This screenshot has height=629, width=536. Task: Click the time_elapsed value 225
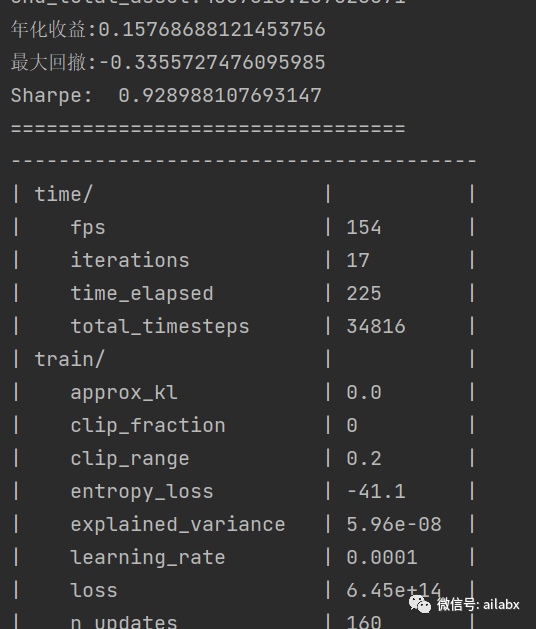pos(364,293)
